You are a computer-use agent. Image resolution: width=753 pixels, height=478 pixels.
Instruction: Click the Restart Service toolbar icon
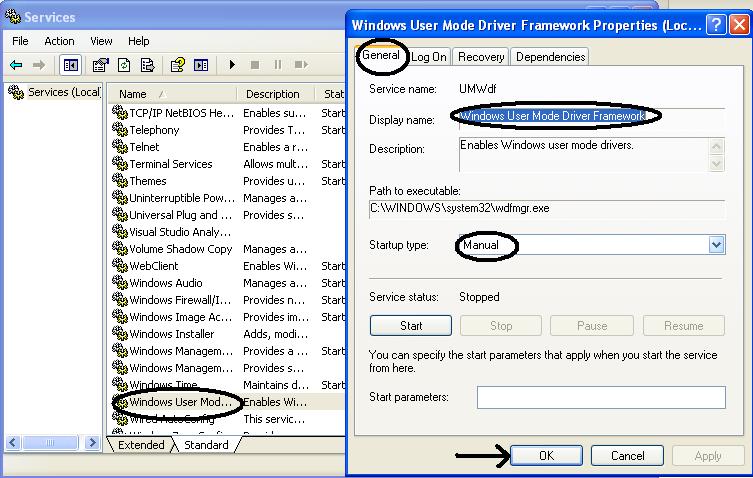pyautogui.click(x=301, y=64)
